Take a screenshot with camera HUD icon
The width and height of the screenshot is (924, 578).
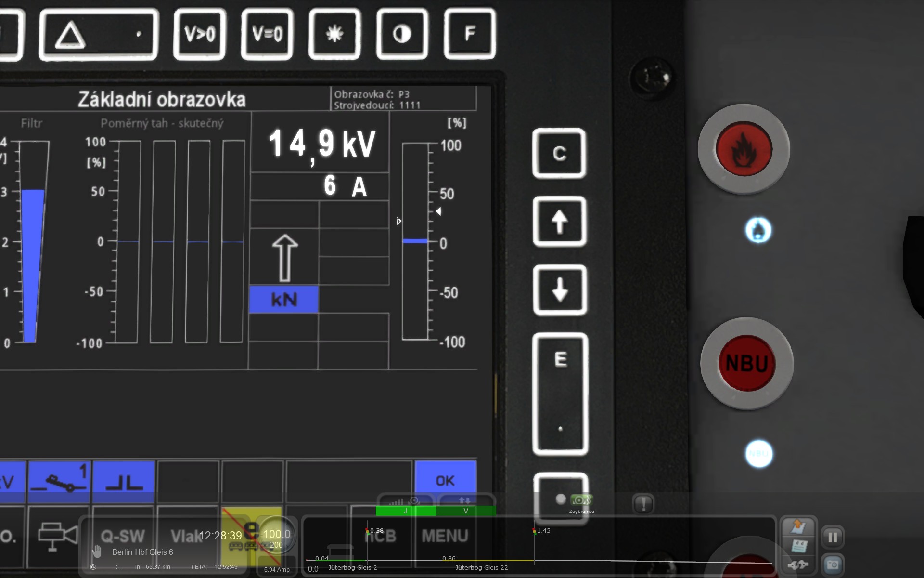(833, 565)
